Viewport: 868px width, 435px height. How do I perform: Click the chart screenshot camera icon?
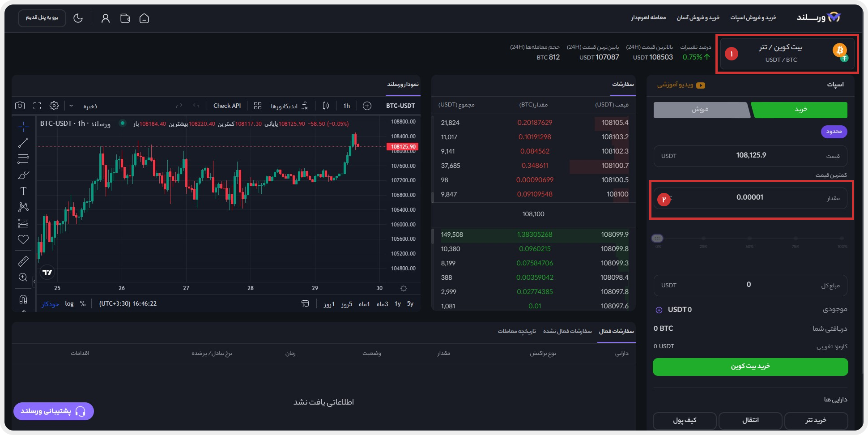(x=20, y=106)
